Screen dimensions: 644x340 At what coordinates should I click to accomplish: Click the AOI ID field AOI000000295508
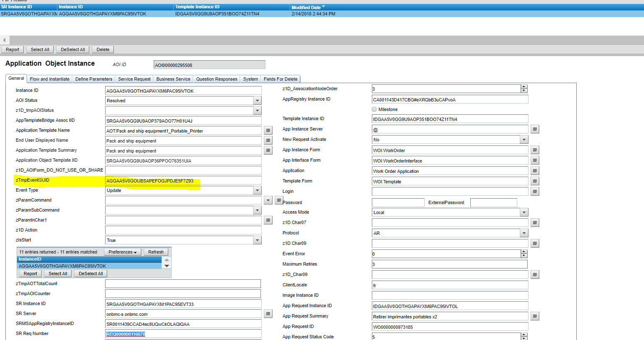(209, 65)
